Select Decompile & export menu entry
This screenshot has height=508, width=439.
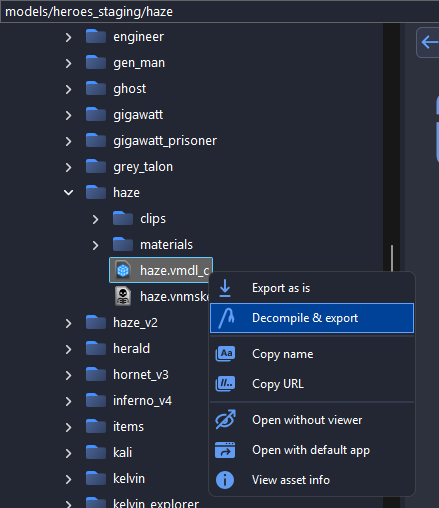[x=312, y=318]
